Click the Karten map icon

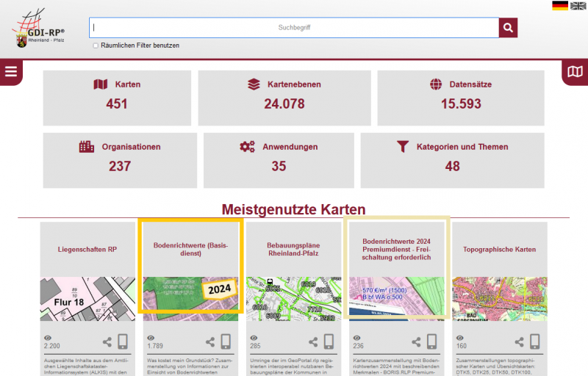click(101, 84)
